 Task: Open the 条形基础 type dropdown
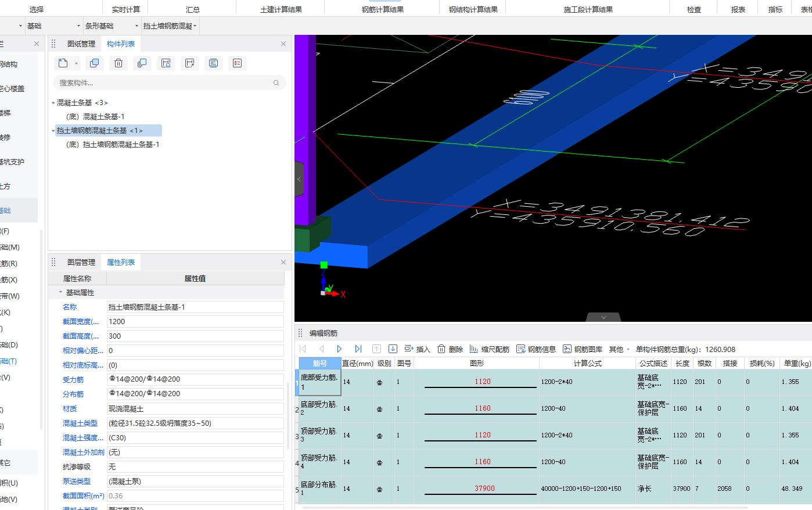point(112,26)
